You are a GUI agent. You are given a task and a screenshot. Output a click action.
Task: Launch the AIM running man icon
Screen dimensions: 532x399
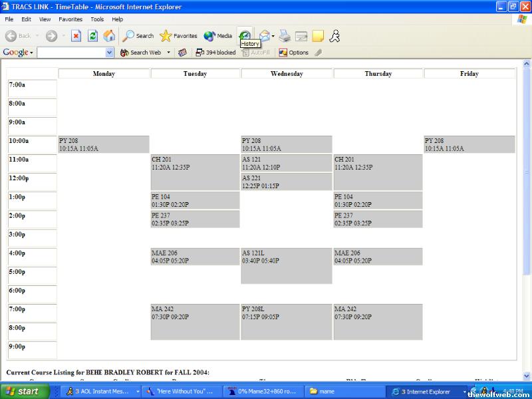pyautogui.click(x=334, y=36)
